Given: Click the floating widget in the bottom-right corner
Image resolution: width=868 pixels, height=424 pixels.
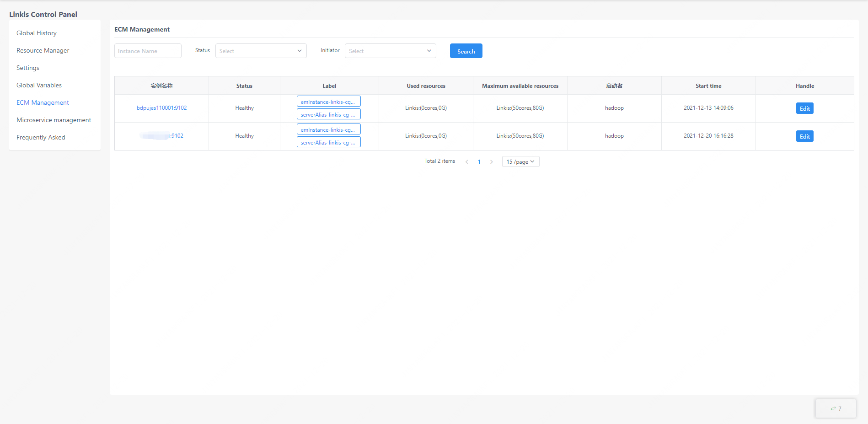Looking at the screenshot, I should coord(836,408).
